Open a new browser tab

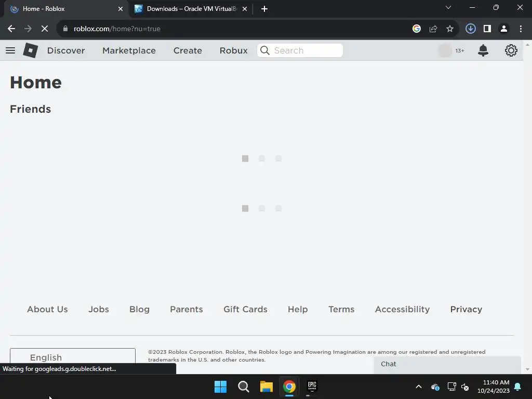tap(264, 9)
